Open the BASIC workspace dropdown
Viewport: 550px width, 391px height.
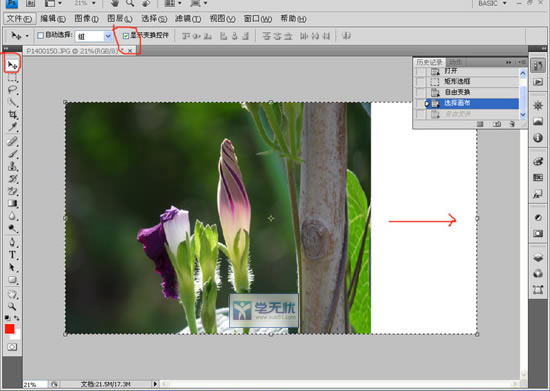tap(493, 4)
